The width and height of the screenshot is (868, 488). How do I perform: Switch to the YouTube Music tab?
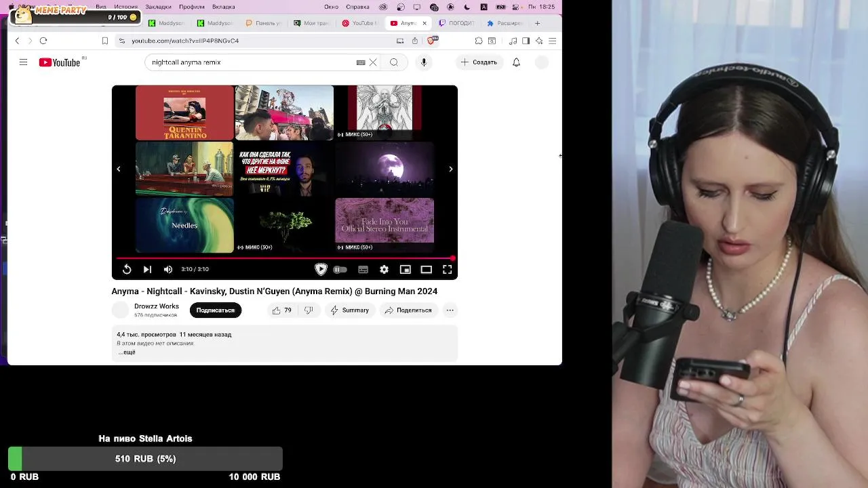point(360,23)
